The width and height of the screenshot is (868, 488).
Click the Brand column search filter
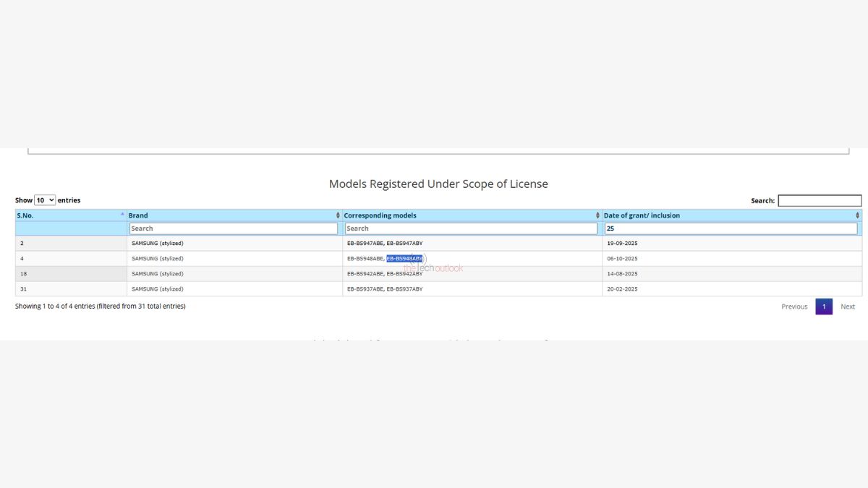(231, 228)
